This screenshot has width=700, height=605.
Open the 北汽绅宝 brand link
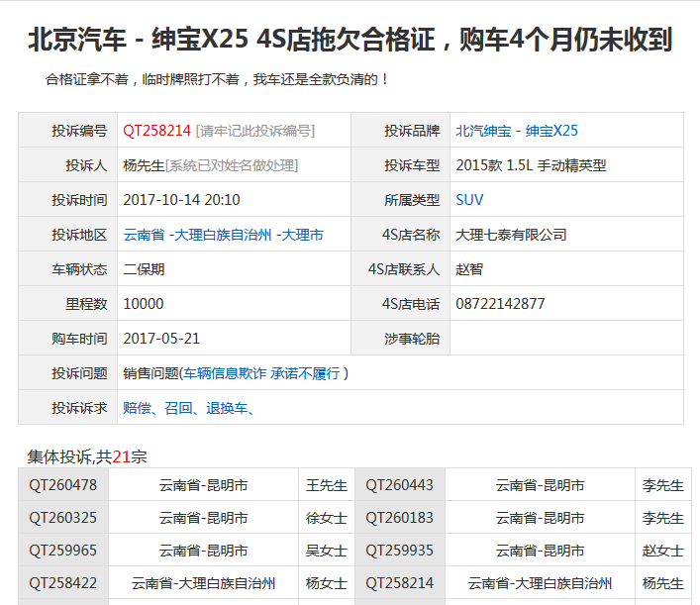click(x=483, y=131)
